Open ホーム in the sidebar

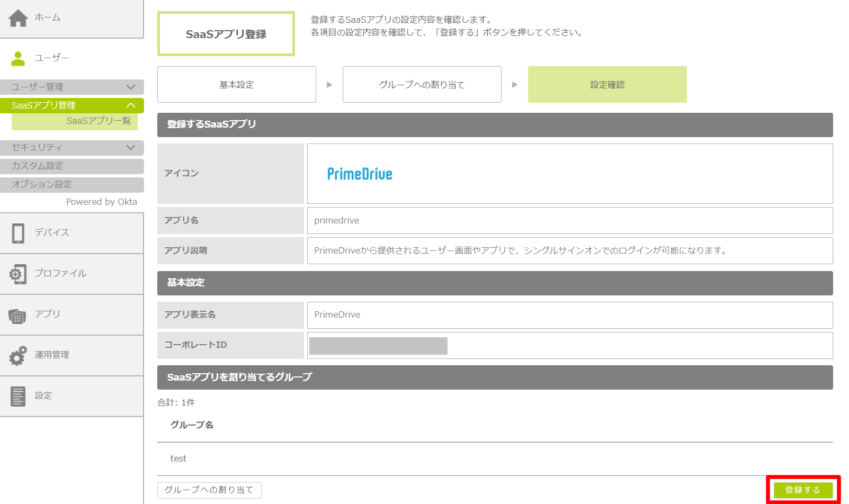(x=72, y=19)
